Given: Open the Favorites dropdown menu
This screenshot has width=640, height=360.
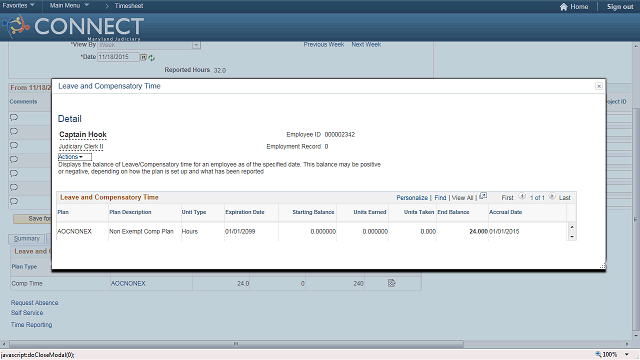Looking at the screenshot, I should point(18,6).
